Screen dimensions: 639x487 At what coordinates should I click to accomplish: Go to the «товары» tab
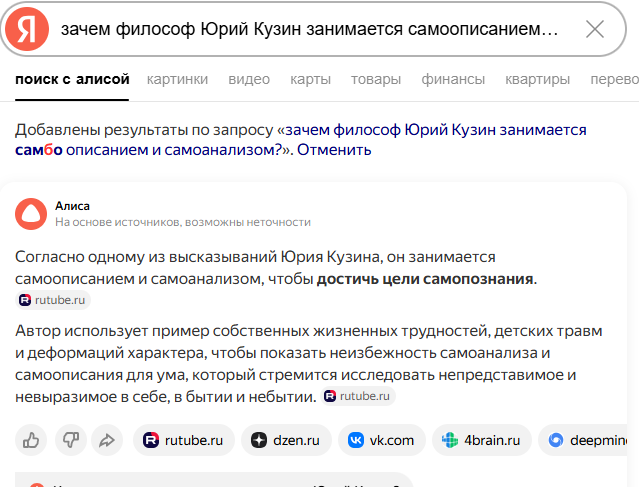pos(376,79)
